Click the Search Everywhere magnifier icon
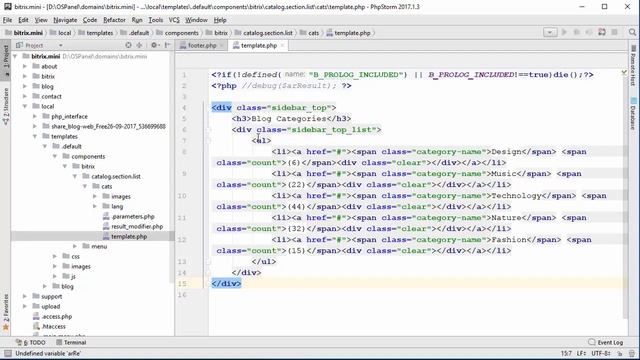Image resolution: width=640 pixels, height=360 pixels. pyautogui.click(x=632, y=32)
